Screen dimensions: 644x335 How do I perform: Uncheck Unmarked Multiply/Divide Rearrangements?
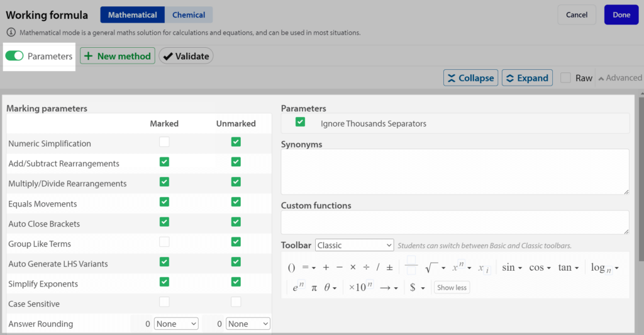point(236,182)
